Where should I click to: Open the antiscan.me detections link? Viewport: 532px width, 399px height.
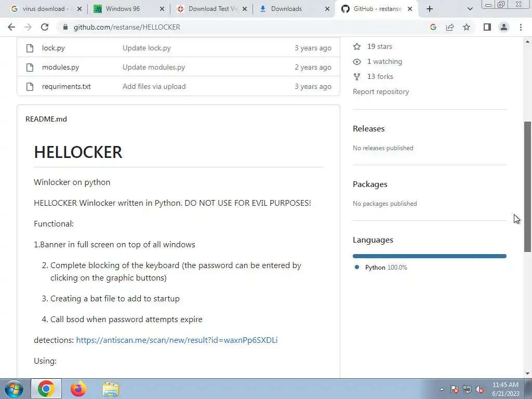tap(177, 340)
